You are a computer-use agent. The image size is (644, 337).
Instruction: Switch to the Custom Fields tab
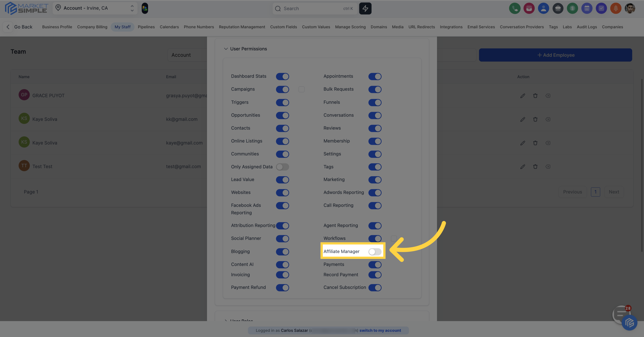tap(283, 27)
